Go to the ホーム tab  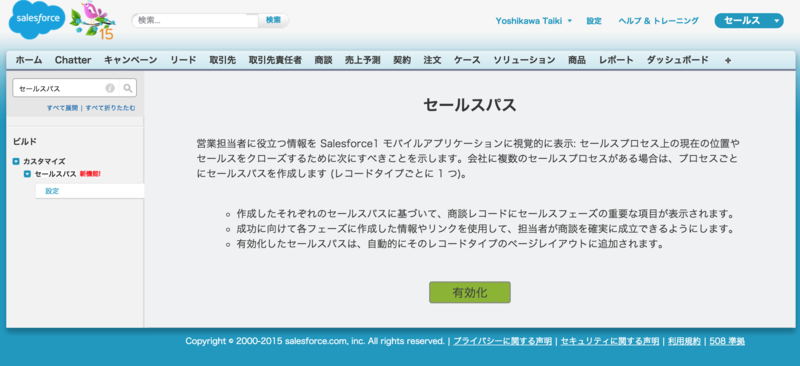point(29,60)
